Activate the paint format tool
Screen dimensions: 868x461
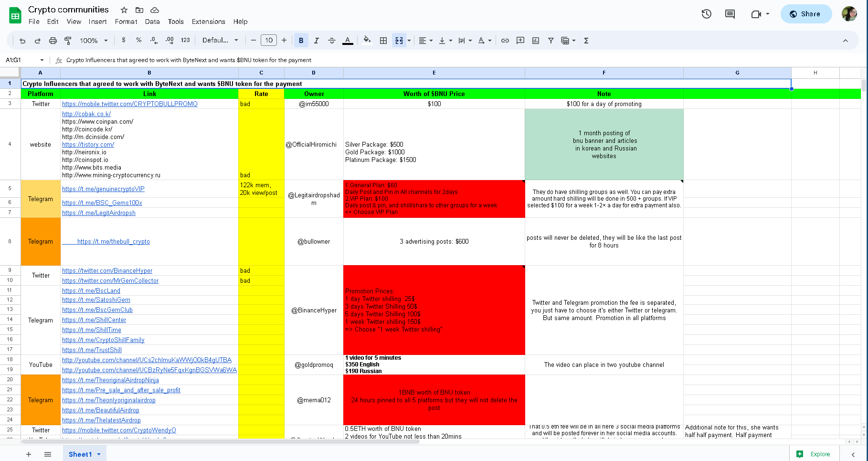(68, 41)
